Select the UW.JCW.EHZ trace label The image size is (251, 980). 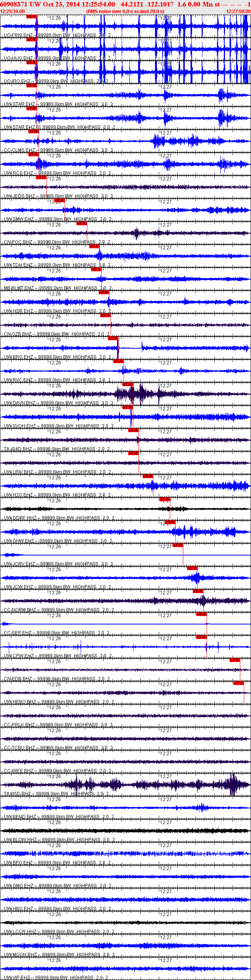(x=58, y=587)
